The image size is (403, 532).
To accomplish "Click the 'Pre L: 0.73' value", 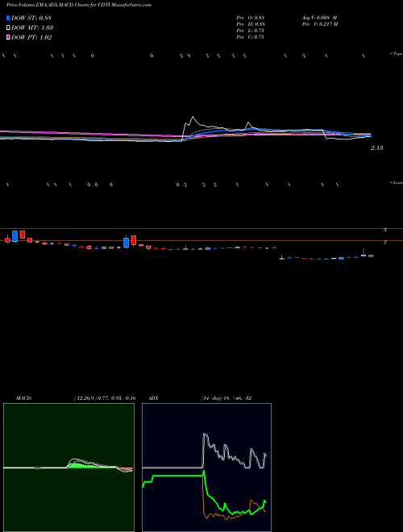I will [251, 31].
